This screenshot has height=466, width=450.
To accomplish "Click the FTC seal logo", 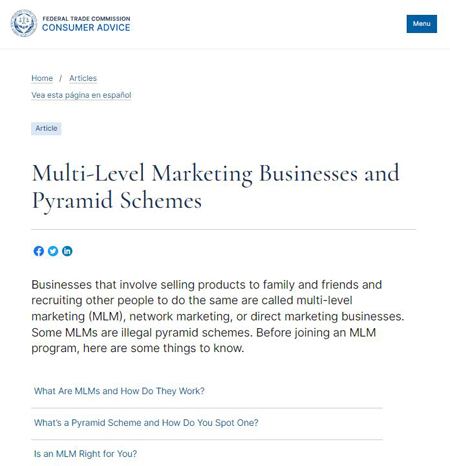I will click(24, 23).
